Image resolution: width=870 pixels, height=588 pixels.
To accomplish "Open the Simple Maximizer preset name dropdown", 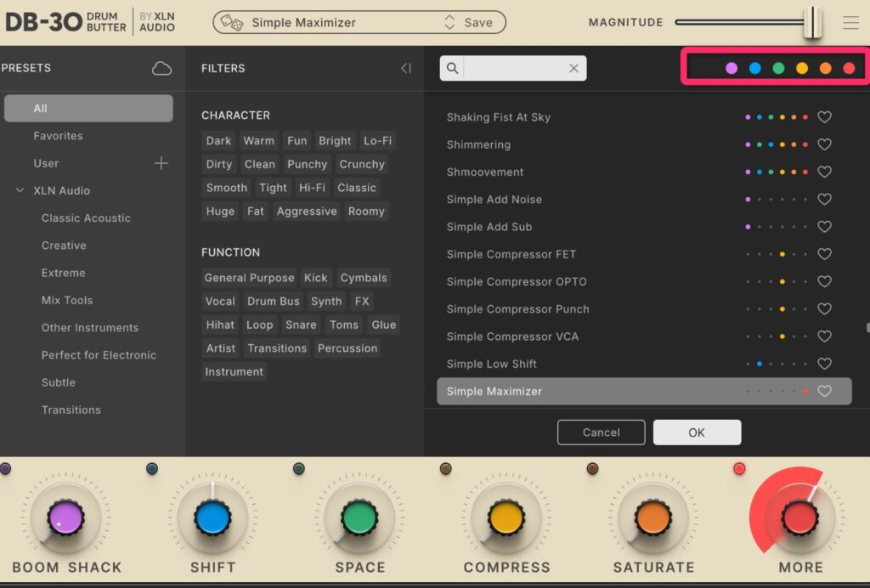I will click(x=340, y=23).
